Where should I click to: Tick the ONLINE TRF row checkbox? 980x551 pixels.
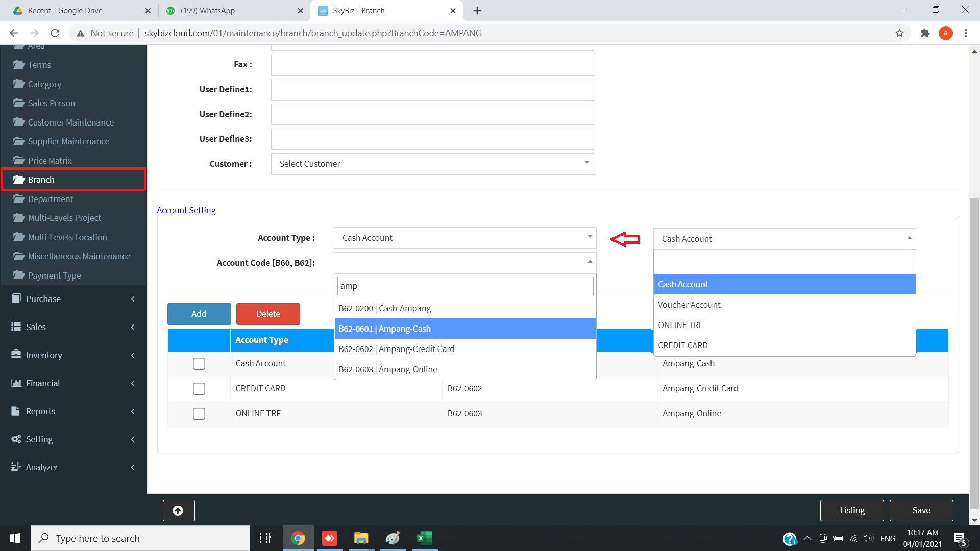pyautogui.click(x=199, y=414)
